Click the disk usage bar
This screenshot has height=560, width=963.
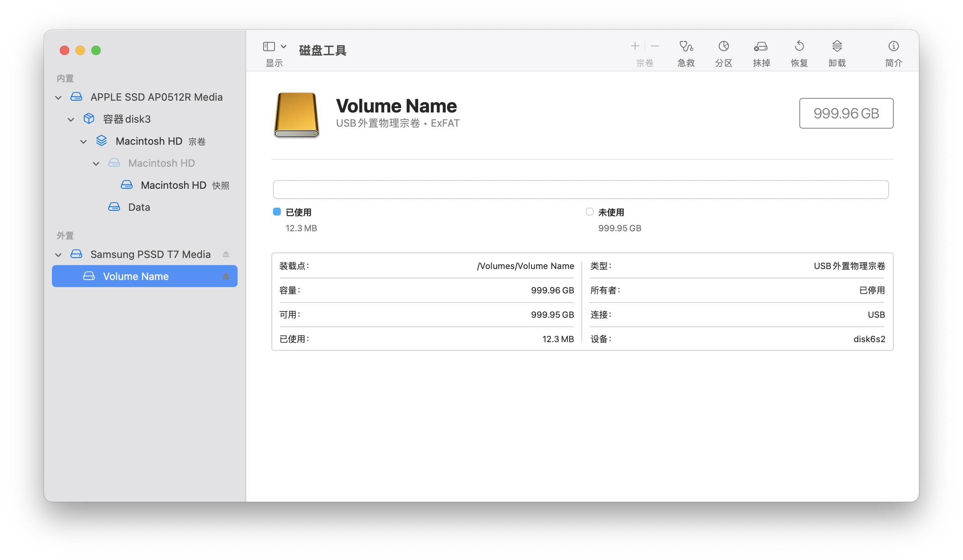(581, 190)
